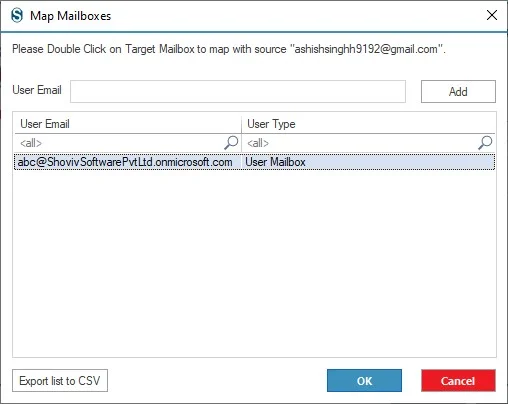
Task: Sort by the User Email column header
Action: [128, 124]
